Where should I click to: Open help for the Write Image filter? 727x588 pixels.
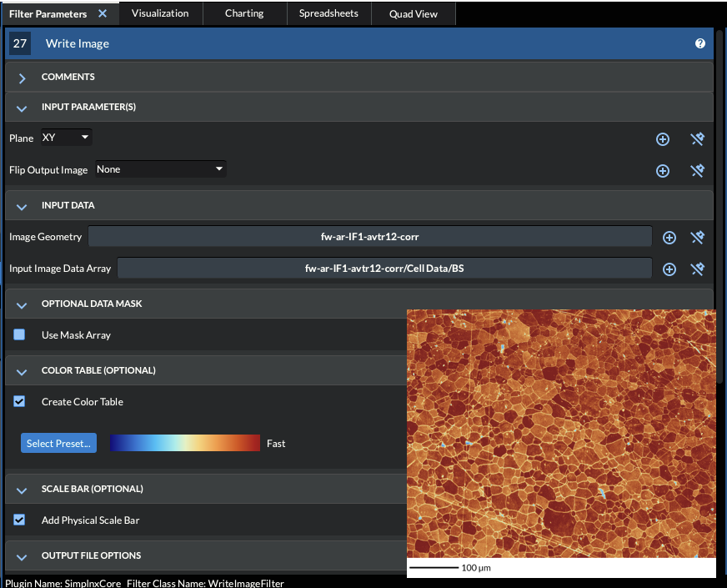pyautogui.click(x=699, y=43)
